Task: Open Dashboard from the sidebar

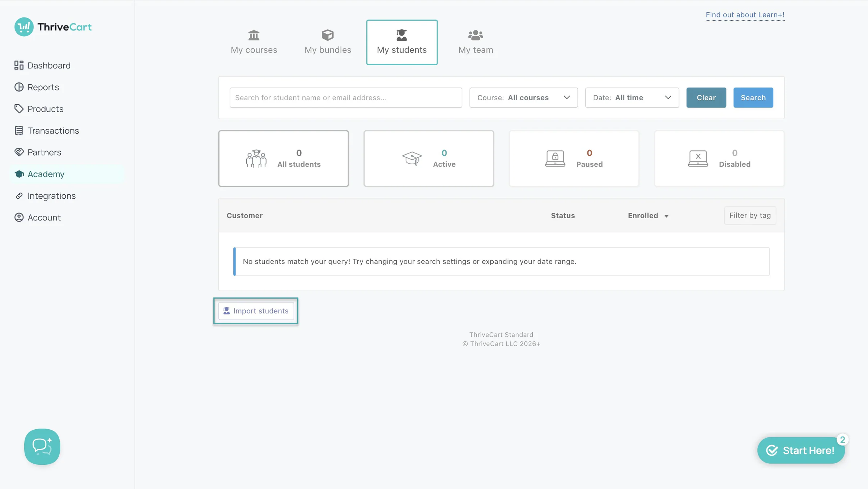Action: pyautogui.click(x=43, y=66)
